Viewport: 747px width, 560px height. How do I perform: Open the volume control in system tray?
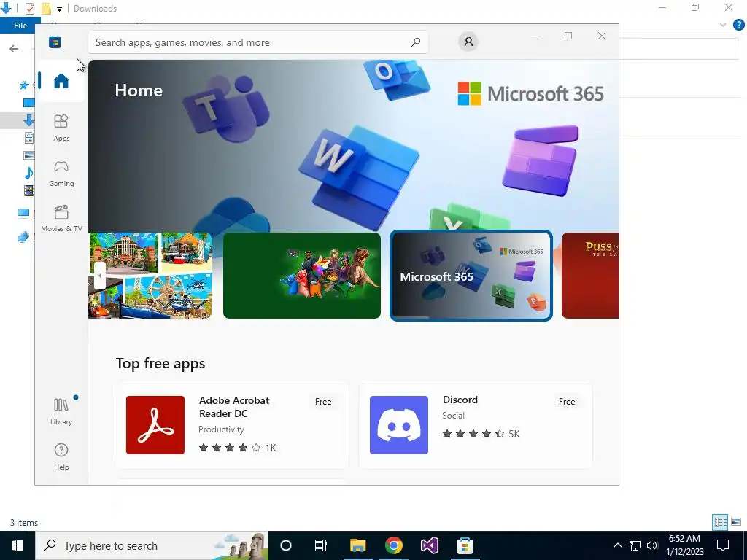[x=652, y=545]
